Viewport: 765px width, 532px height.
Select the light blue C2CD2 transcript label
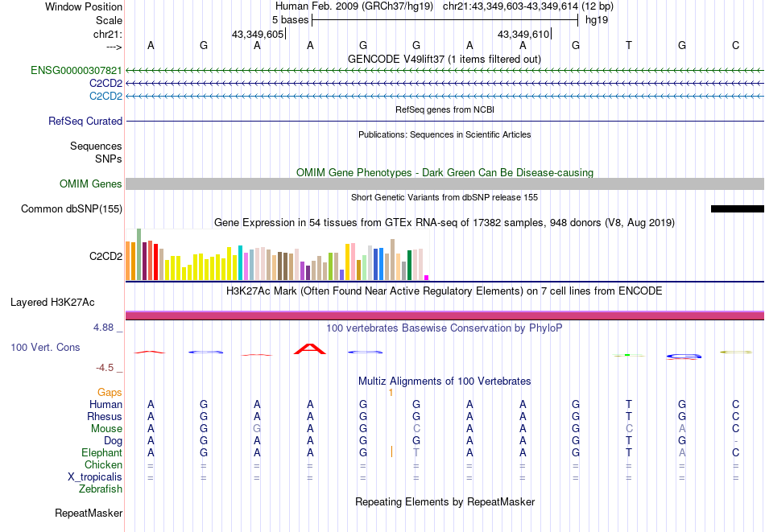click(105, 96)
